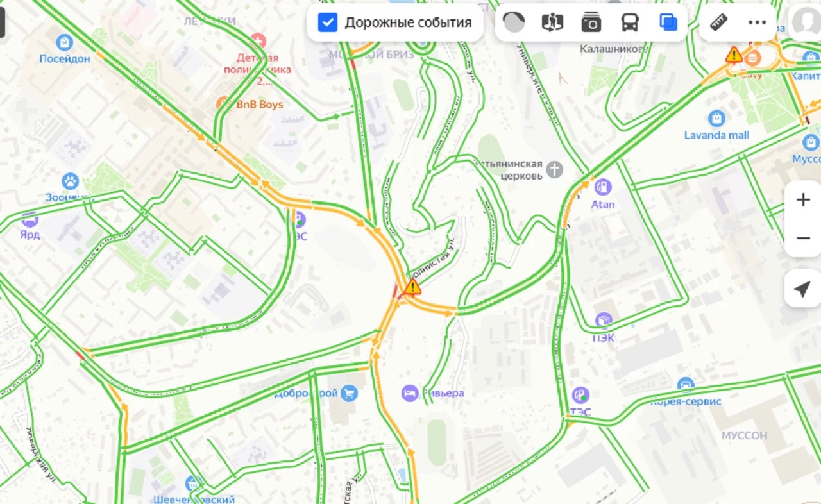Viewport: 821px width, 504px height.
Task: Toggle the traffic layer round icon
Action: coord(513,22)
